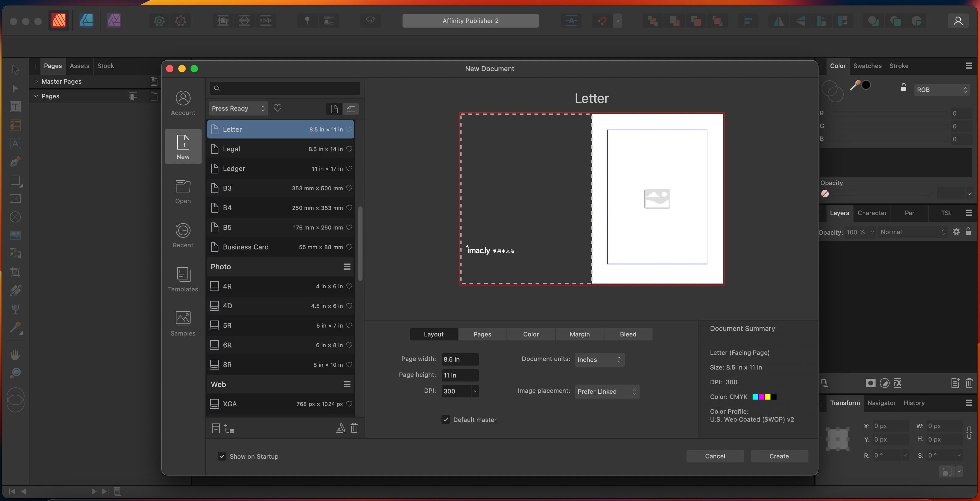This screenshot has height=501, width=980.
Task: Select the Vector Crop tool
Action: (15, 272)
